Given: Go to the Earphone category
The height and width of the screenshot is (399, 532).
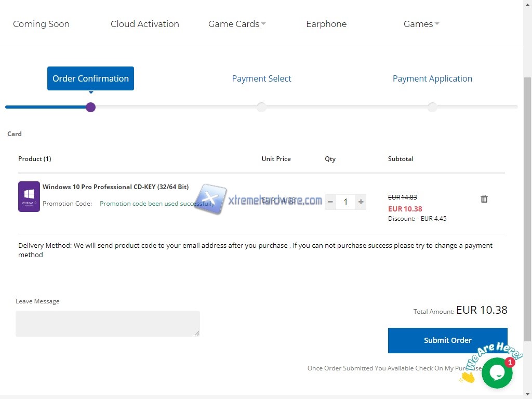Looking at the screenshot, I should click(326, 24).
